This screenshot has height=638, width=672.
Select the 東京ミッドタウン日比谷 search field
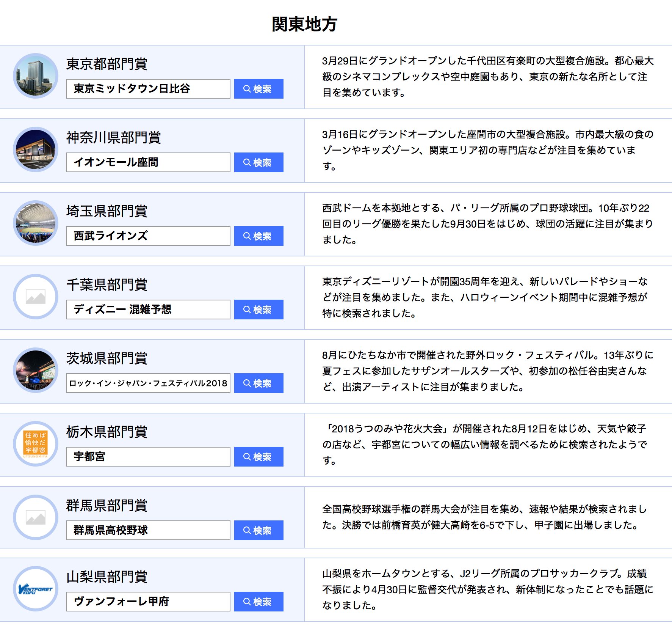click(148, 89)
